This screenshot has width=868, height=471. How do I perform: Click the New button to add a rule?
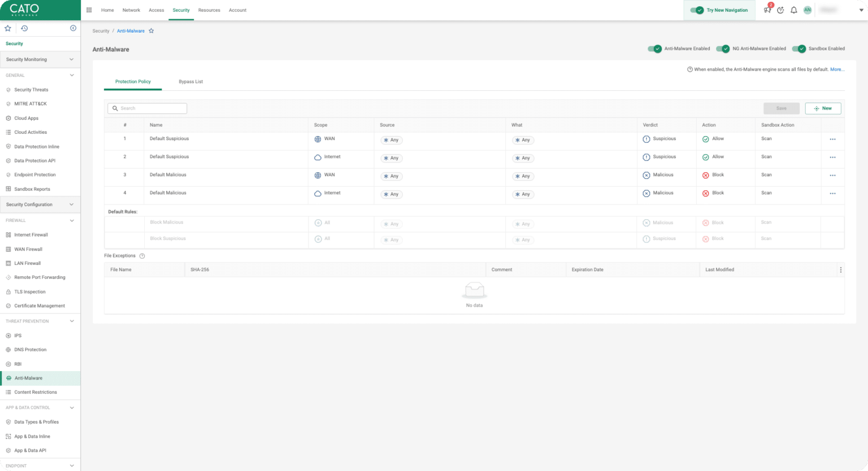coord(823,108)
